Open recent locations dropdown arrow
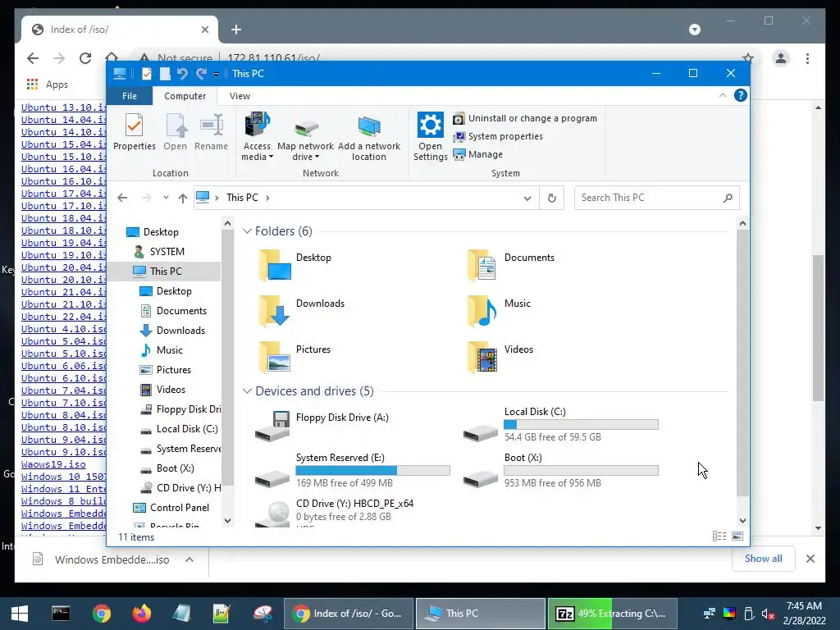Image resolution: width=840 pixels, height=630 pixels. coord(166,198)
